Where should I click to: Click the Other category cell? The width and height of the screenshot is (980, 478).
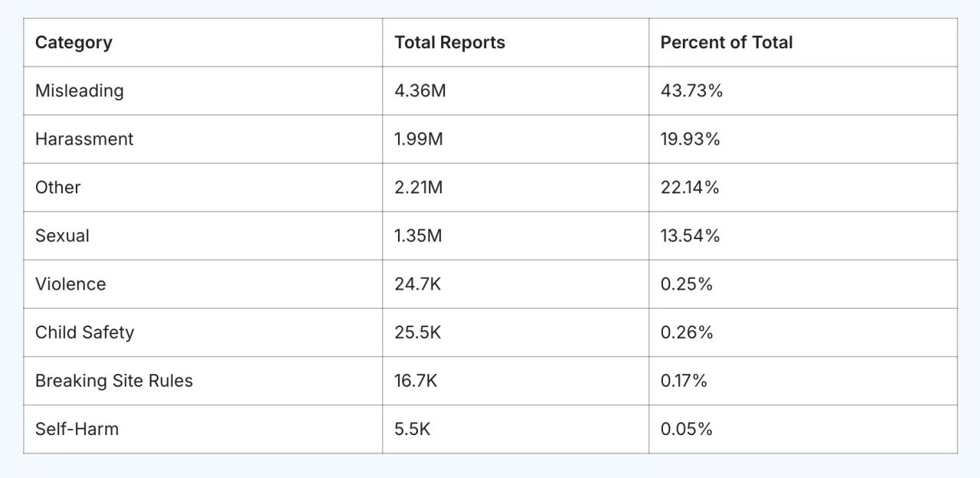tap(57, 188)
